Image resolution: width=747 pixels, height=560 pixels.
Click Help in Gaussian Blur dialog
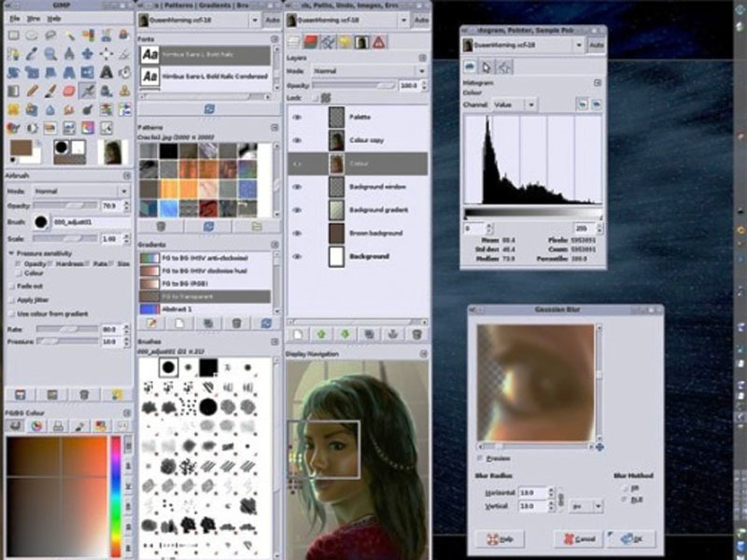(500, 539)
